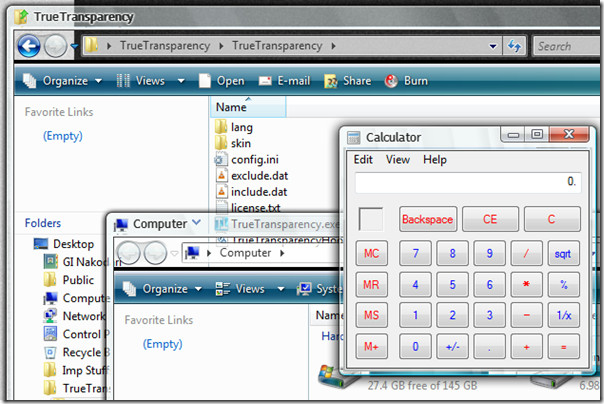Screen dimensions: 604x404
Task: Click the Folders pane header
Action: click(43, 223)
